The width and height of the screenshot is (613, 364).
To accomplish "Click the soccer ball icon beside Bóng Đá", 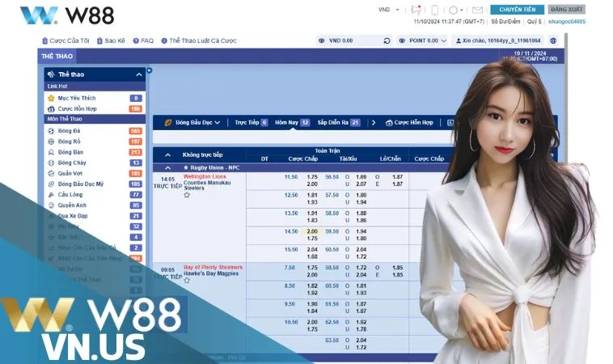I will tap(51, 130).
